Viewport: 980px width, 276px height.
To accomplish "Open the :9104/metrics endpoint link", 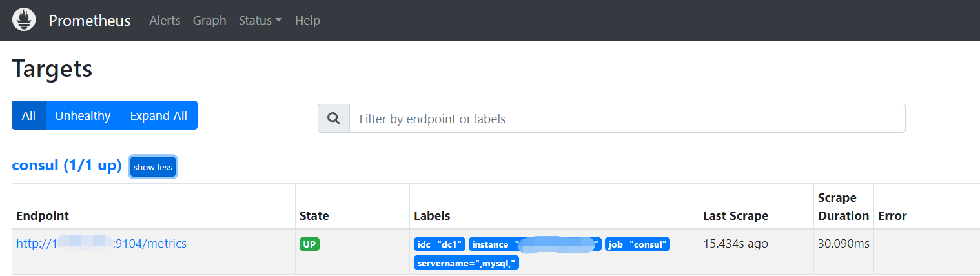I will (101, 244).
